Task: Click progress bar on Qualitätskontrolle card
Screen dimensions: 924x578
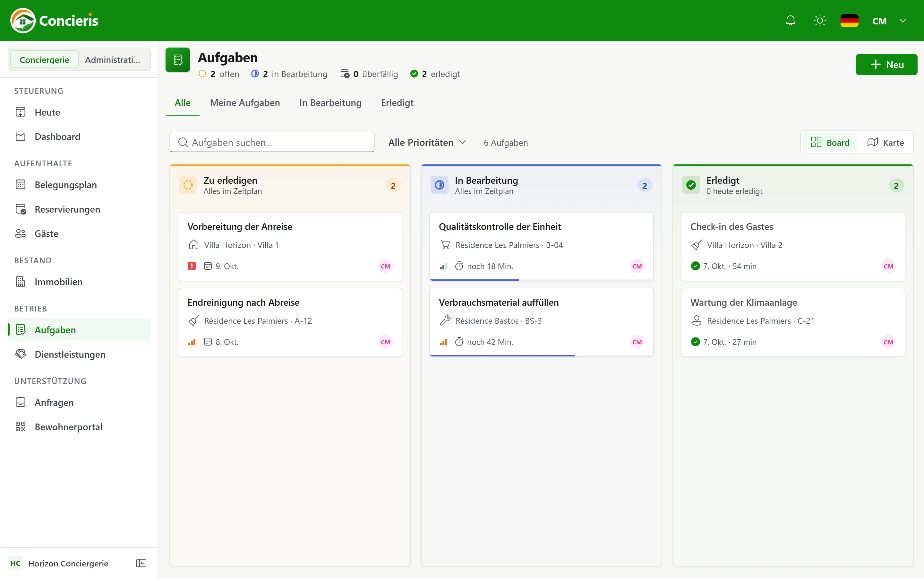Action: click(541, 280)
